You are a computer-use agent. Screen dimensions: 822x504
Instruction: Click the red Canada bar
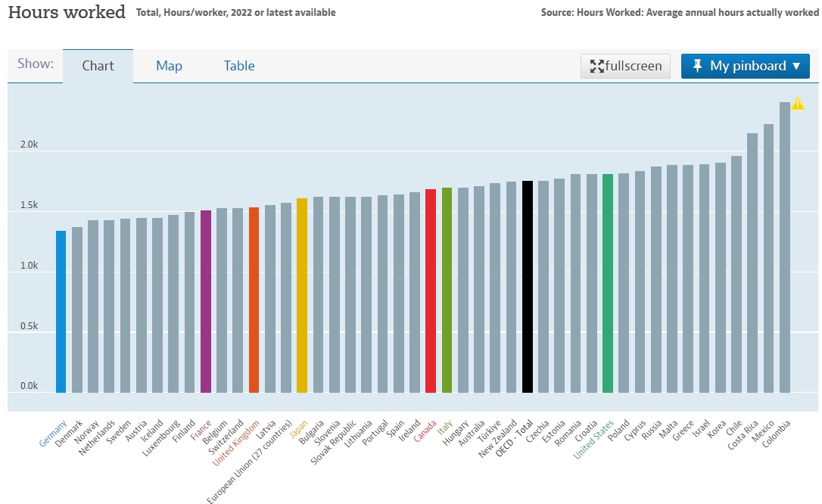tap(431, 291)
